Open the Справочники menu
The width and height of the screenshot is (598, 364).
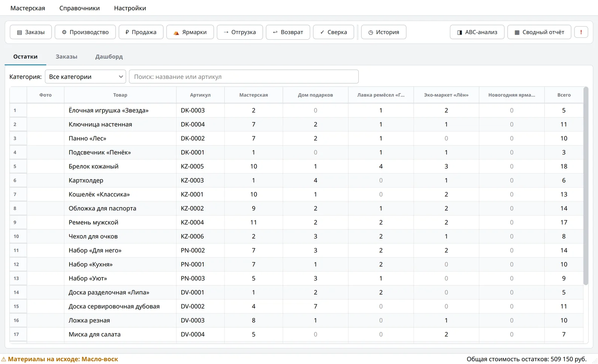(x=80, y=8)
